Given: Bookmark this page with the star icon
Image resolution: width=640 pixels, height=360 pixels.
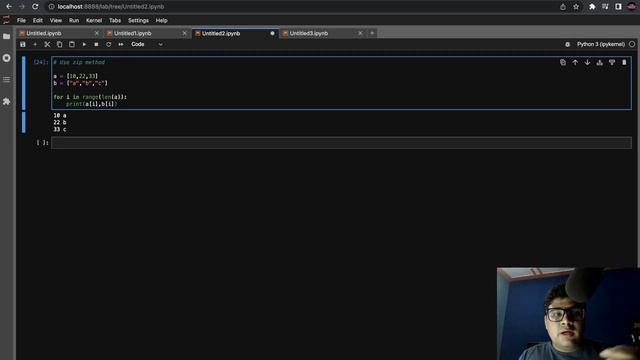Looking at the screenshot, I should (x=576, y=7).
